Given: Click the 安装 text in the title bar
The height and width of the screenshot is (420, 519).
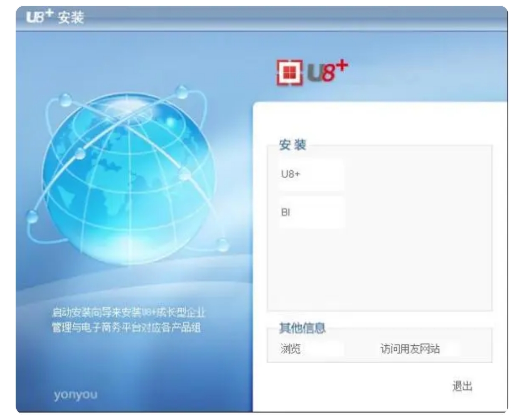Looking at the screenshot, I should (71, 17).
